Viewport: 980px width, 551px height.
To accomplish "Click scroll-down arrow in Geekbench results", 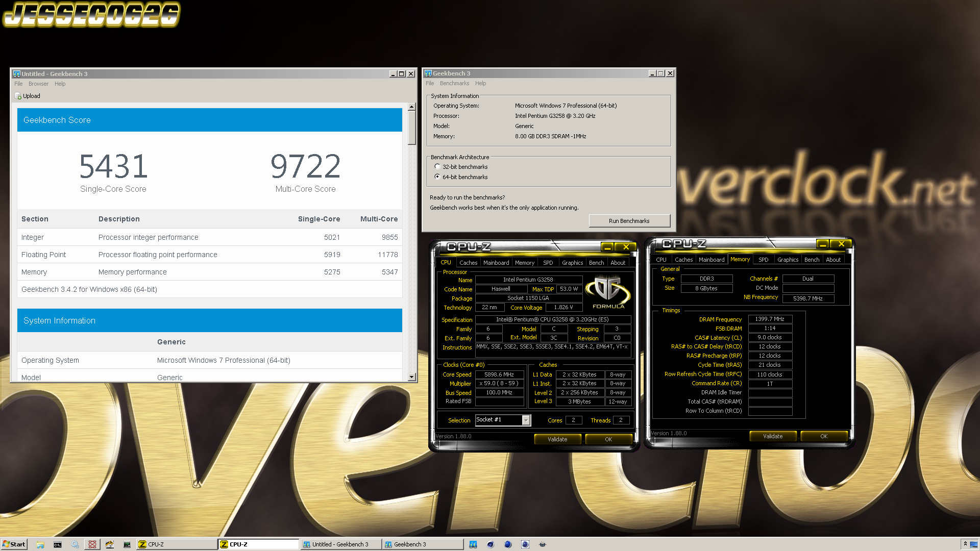I will pyautogui.click(x=411, y=377).
